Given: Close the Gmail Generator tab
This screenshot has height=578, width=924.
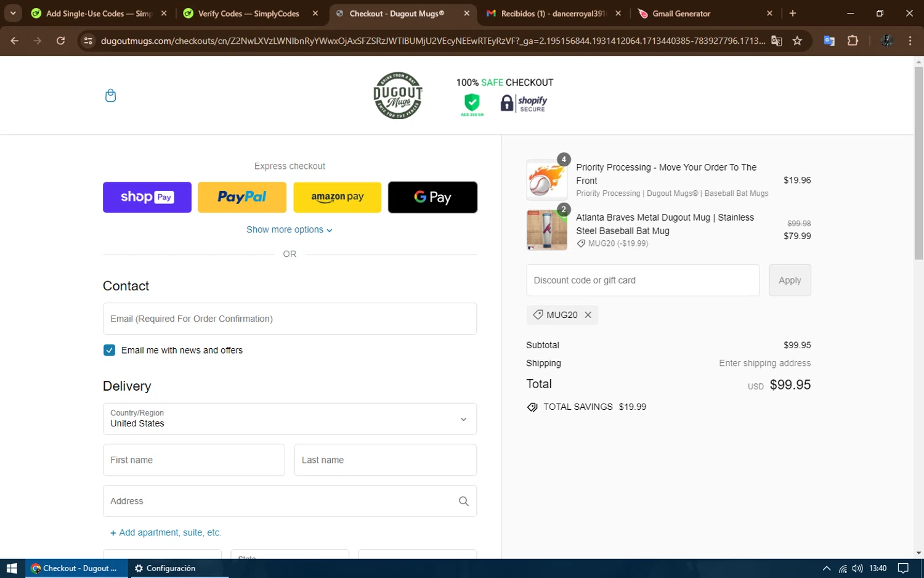Looking at the screenshot, I should [x=769, y=13].
